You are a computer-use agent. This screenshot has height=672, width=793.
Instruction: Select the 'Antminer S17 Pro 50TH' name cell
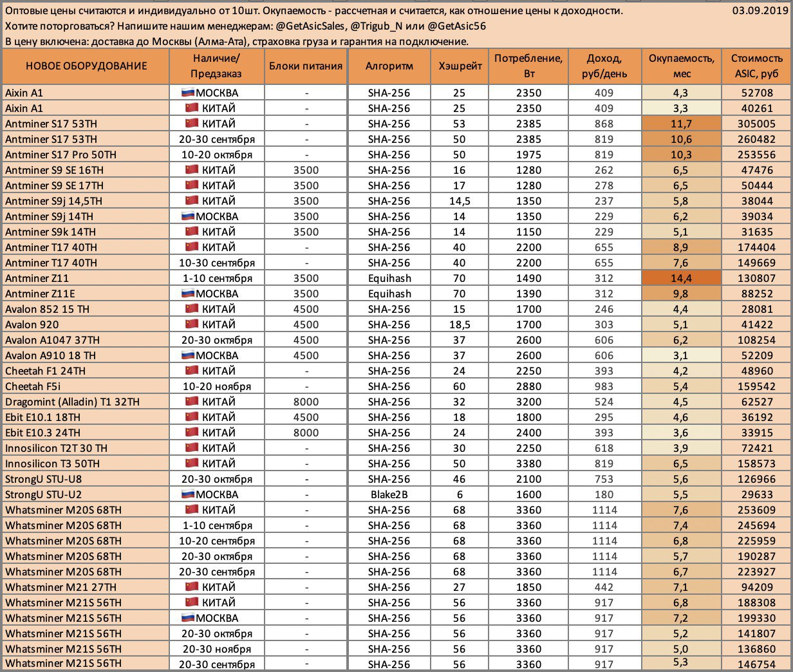pos(86,154)
